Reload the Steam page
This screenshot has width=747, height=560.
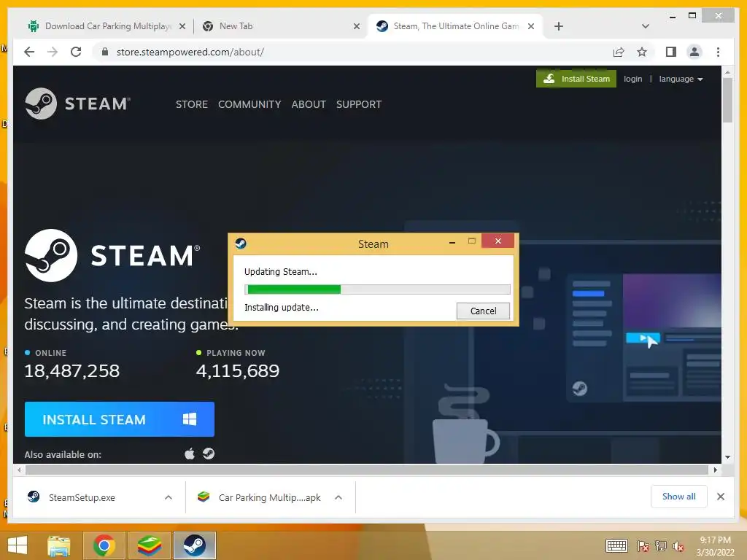pos(76,52)
